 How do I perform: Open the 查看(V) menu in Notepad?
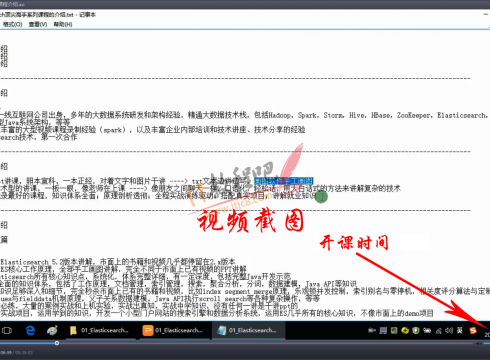click(x=38, y=24)
